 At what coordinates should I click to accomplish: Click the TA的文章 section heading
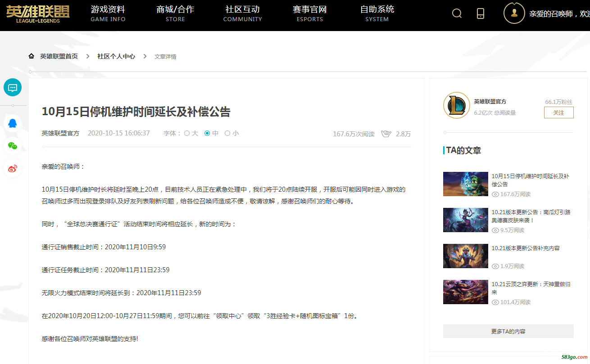click(x=463, y=150)
